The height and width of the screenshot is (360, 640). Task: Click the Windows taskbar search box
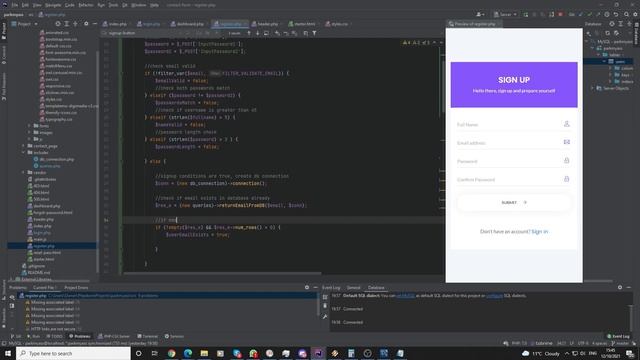pyautogui.click(x=73, y=353)
